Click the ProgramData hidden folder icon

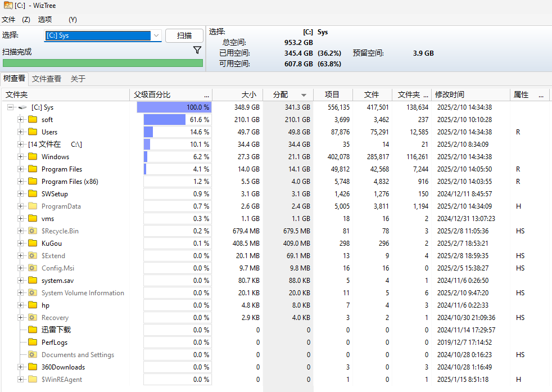[x=33, y=206]
